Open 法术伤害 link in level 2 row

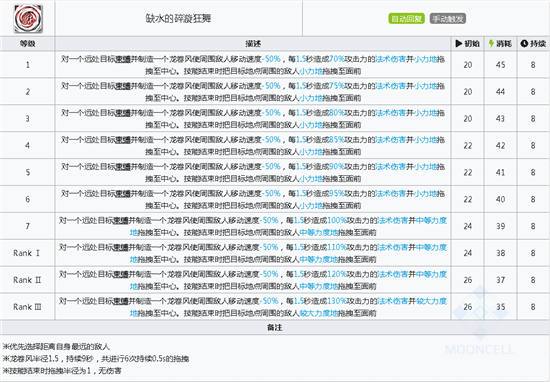point(391,86)
